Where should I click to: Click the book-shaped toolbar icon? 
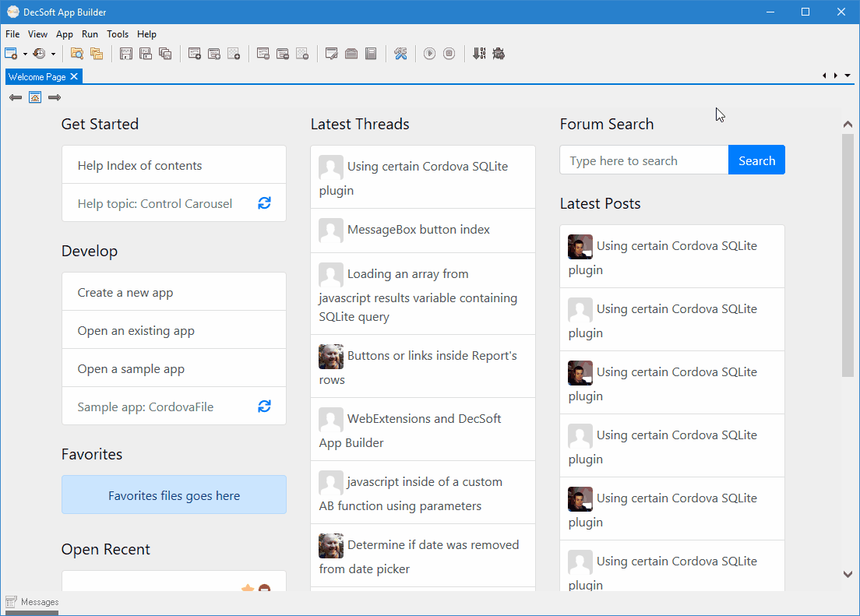pos(371,54)
